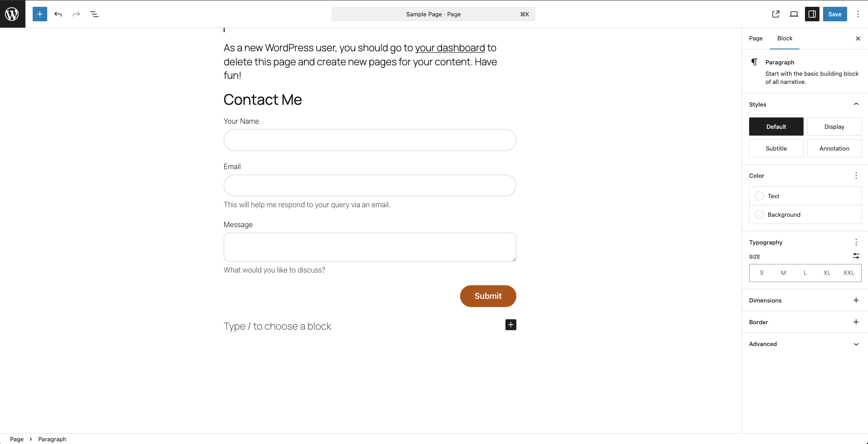Toggle the Settings sidebar icon
868x444 pixels.
[x=811, y=14]
